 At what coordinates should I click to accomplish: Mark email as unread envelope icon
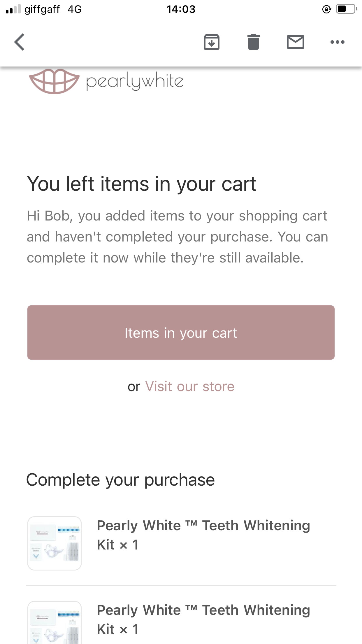295,42
